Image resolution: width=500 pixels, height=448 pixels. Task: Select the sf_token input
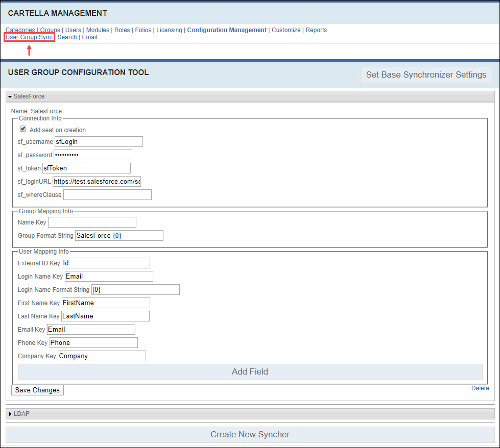[x=86, y=168]
